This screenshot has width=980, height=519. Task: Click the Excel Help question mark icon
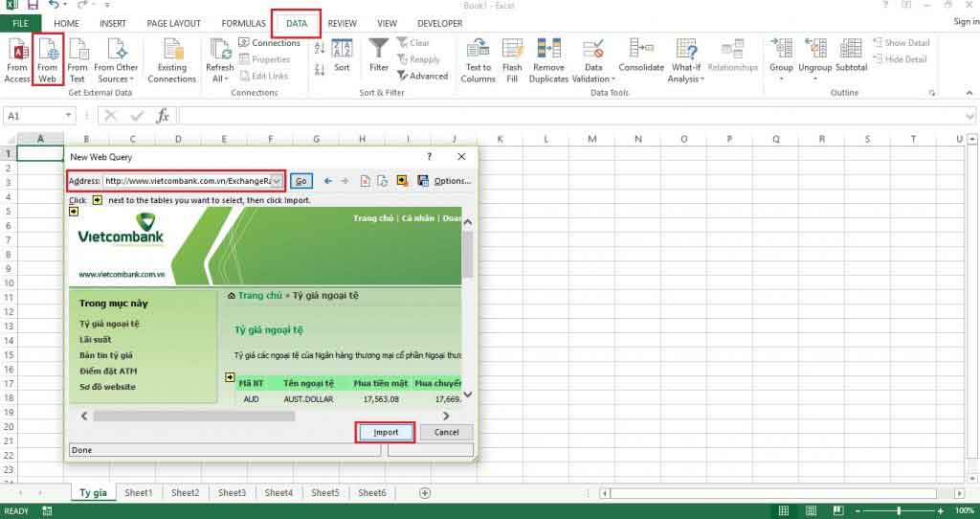(885, 5)
